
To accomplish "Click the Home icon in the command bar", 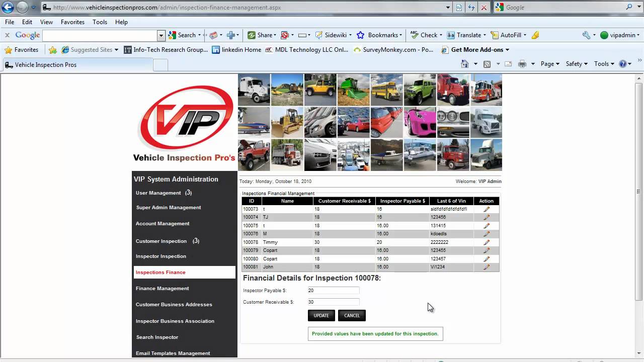I will [x=465, y=64].
